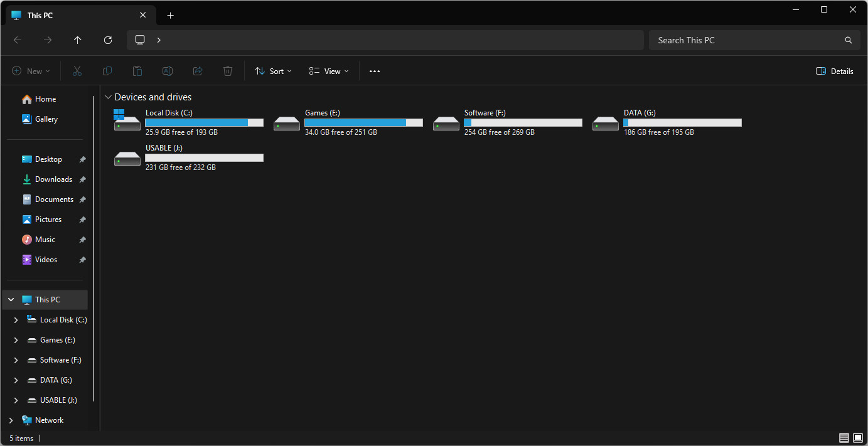Image resolution: width=868 pixels, height=446 pixels.
Task: Open Downloads from the sidebar
Action: pyautogui.click(x=53, y=179)
